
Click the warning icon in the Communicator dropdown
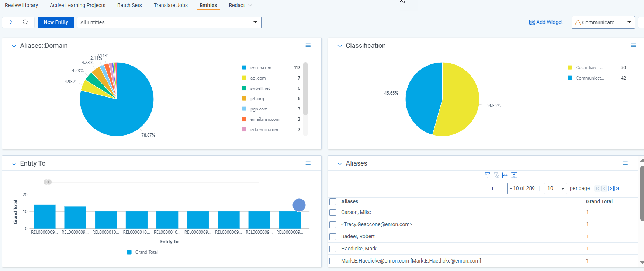click(578, 22)
